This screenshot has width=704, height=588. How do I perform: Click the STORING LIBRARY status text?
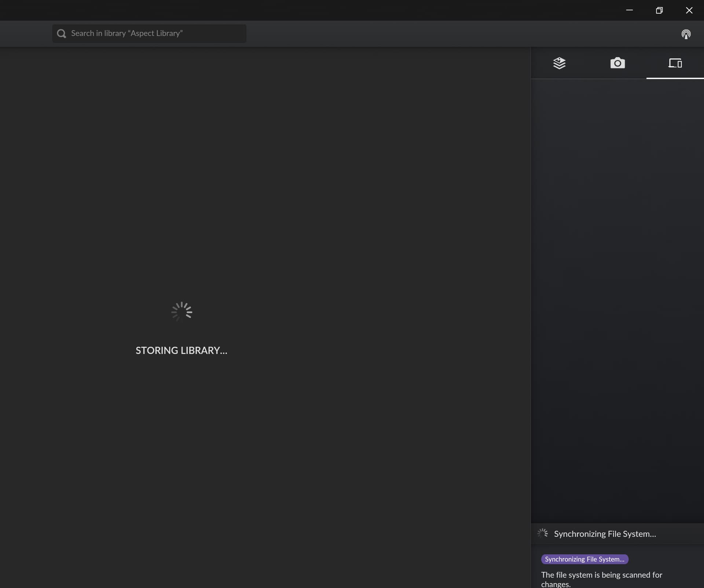181,350
